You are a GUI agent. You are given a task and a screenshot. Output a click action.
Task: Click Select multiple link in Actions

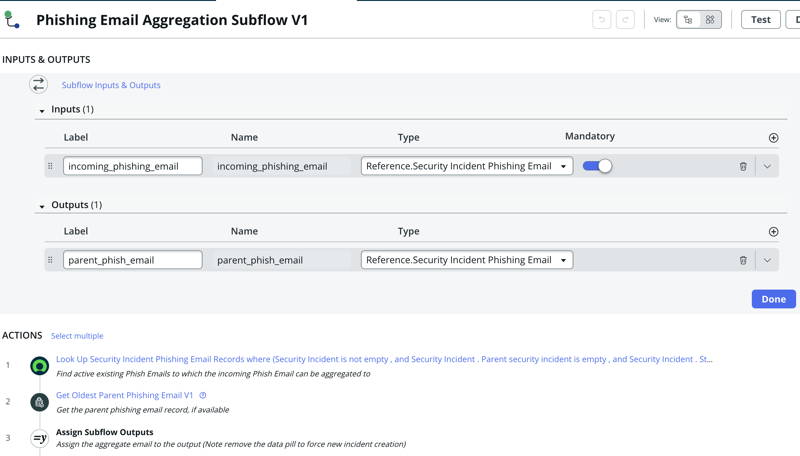pyautogui.click(x=77, y=336)
